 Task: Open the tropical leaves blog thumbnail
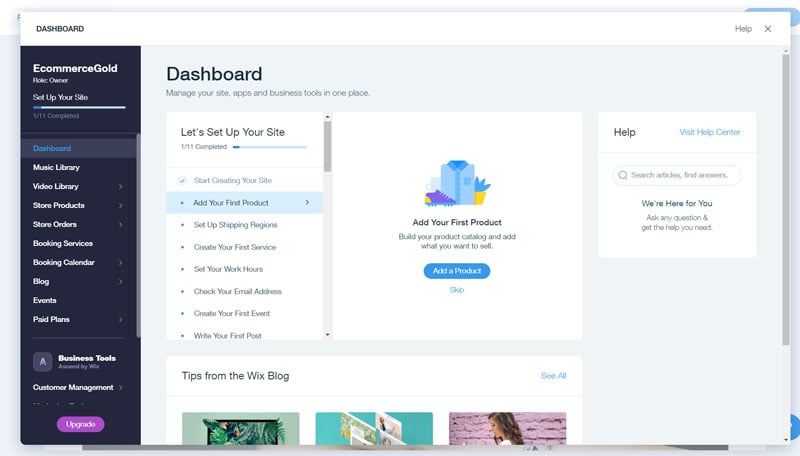(x=241, y=428)
